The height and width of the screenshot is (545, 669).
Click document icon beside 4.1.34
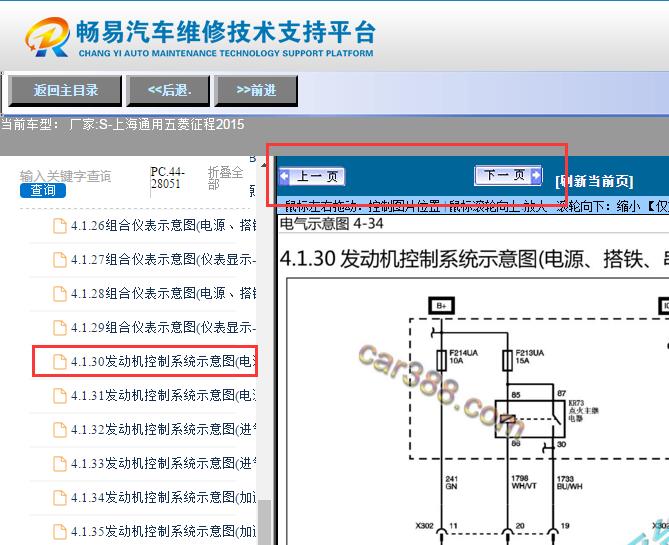[60, 498]
